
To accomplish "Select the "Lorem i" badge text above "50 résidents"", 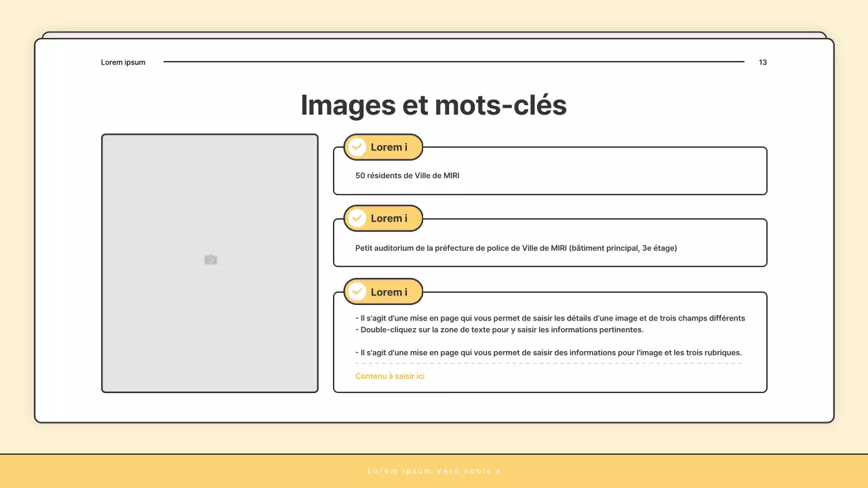I will click(389, 147).
